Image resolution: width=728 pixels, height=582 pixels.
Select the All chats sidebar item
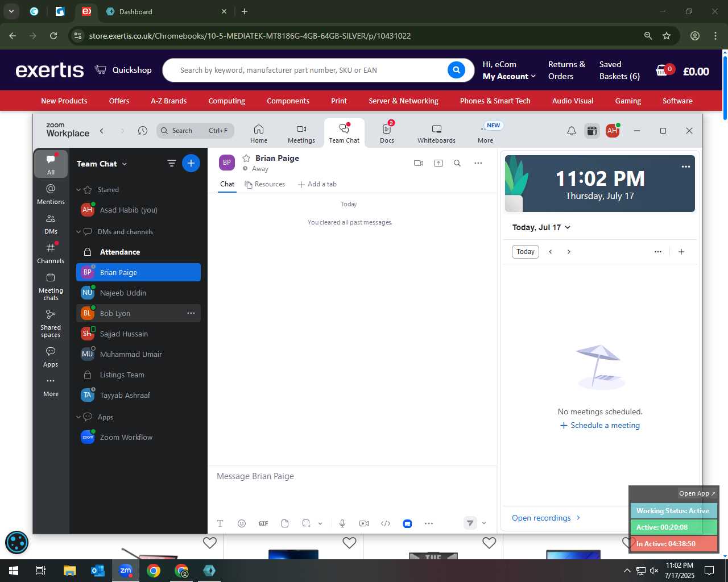[x=51, y=164]
